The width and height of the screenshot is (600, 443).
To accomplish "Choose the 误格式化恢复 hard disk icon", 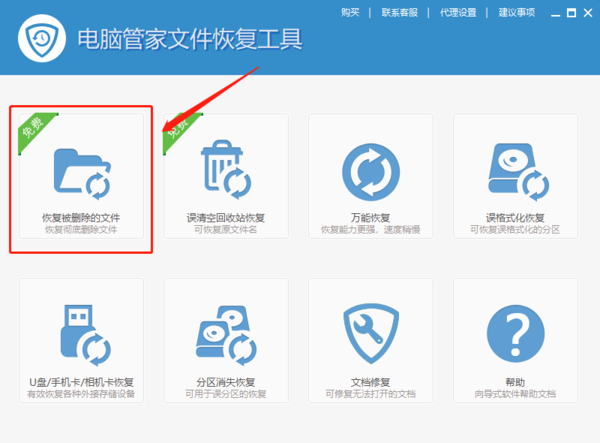I will (x=518, y=172).
